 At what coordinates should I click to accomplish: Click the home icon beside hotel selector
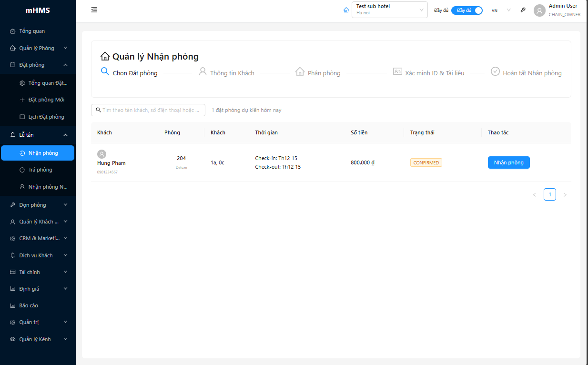pos(346,10)
